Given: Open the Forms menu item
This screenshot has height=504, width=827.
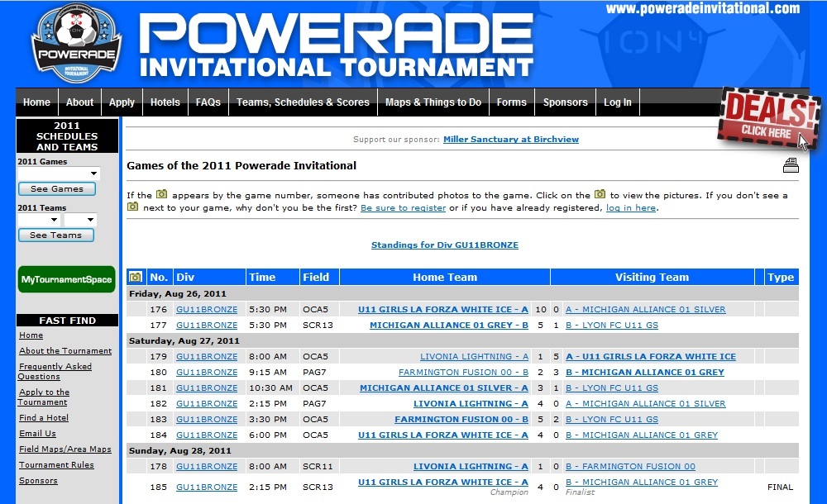Looking at the screenshot, I should [512, 102].
